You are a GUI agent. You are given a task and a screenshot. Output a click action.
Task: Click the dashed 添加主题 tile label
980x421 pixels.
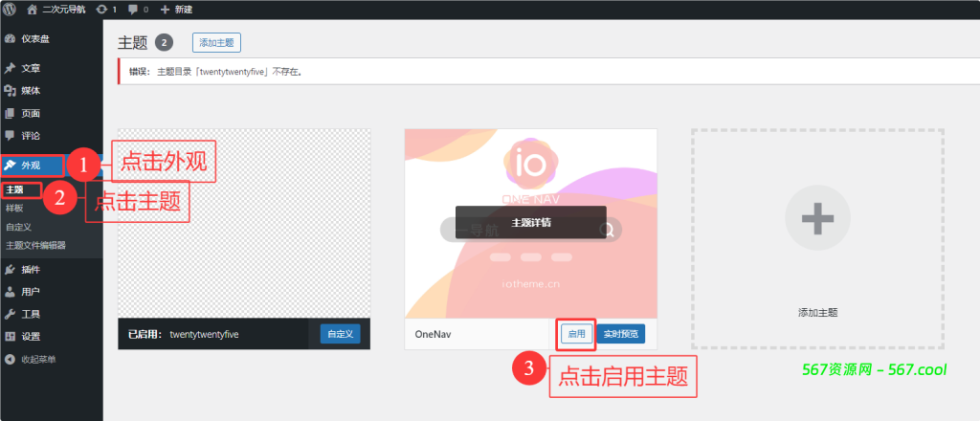817,313
